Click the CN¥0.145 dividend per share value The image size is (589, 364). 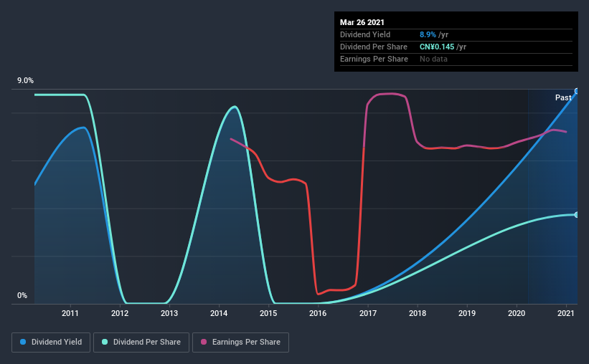437,47
